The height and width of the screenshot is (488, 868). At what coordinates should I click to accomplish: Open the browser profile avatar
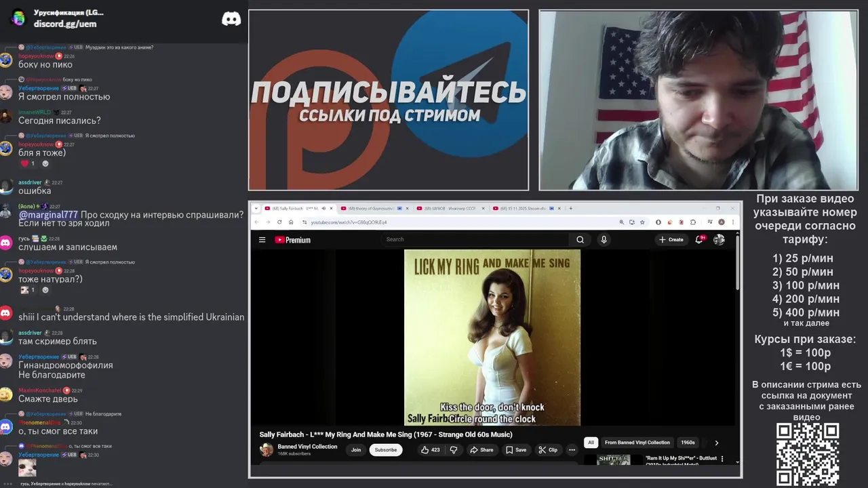722,222
